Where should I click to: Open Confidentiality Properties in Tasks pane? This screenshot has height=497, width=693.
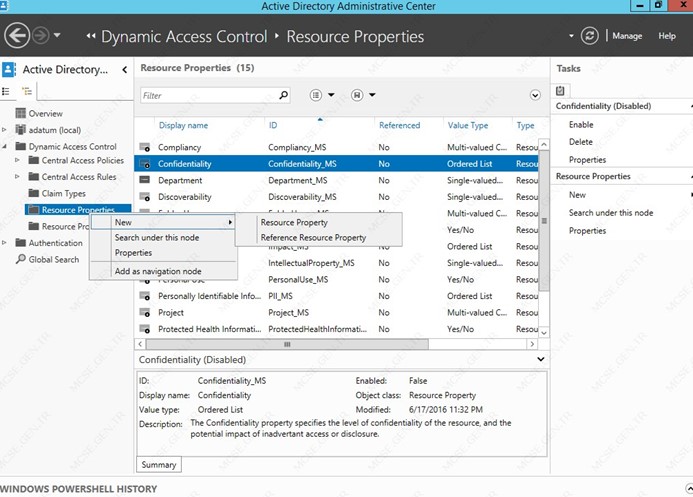coord(587,159)
